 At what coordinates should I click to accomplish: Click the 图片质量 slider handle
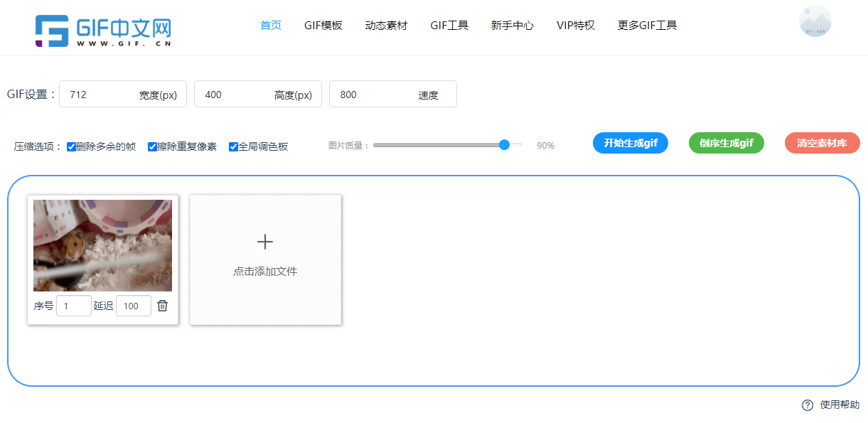click(505, 145)
